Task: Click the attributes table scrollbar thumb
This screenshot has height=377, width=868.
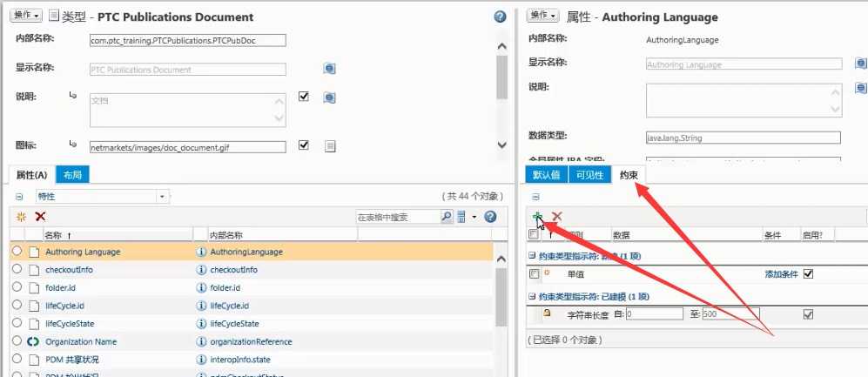Action: click(x=501, y=297)
